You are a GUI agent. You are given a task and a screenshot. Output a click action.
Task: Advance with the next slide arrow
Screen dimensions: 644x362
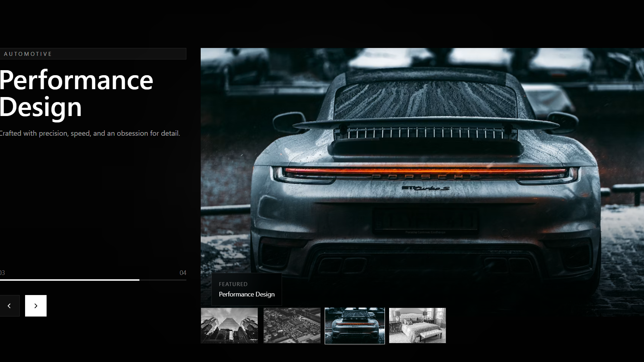coord(36,306)
